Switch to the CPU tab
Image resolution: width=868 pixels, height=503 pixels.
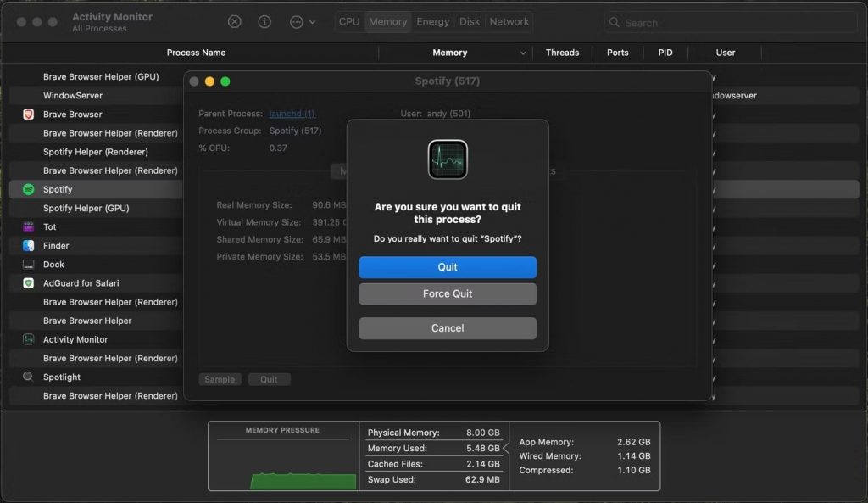pyautogui.click(x=348, y=21)
